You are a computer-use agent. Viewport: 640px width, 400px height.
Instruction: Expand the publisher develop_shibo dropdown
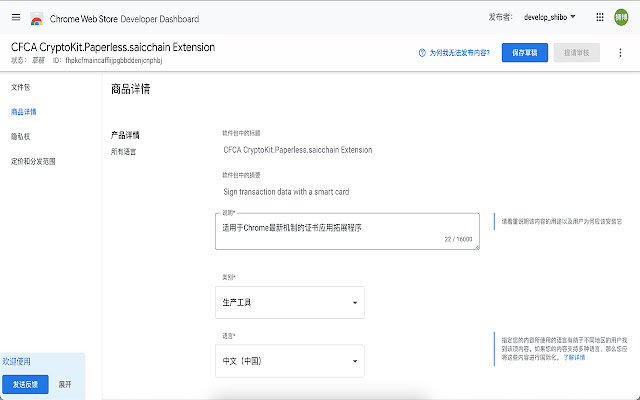(549, 17)
